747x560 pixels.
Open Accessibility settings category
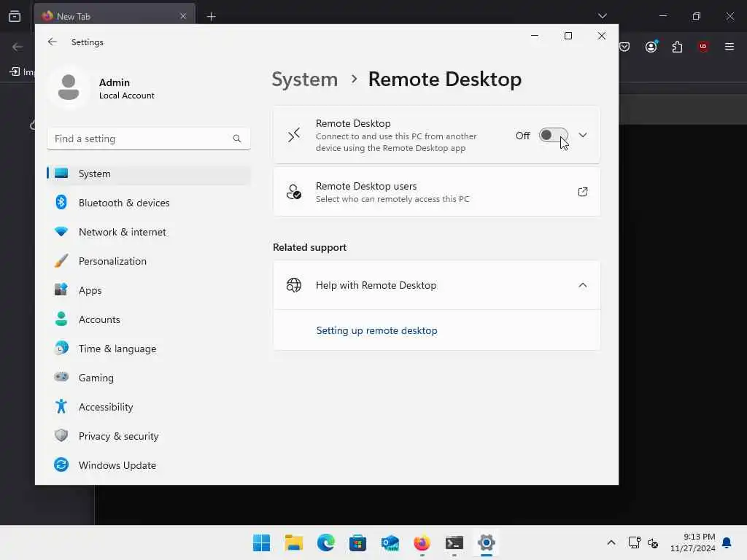click(149, 407)
